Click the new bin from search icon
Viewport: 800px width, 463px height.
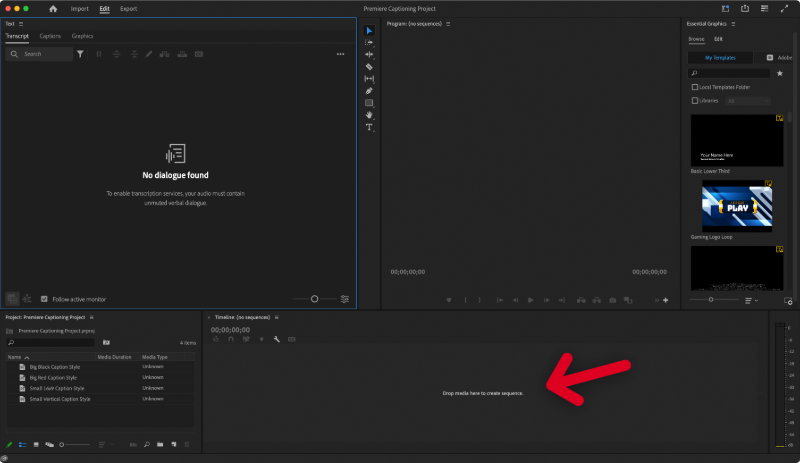[x=106, y=343]
